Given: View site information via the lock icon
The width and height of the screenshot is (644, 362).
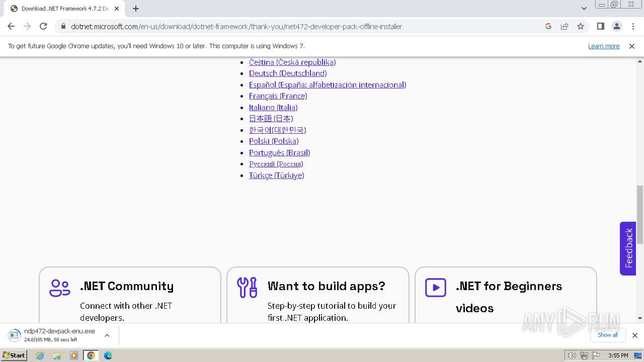Looking at the screenshot, I should 63,27.
